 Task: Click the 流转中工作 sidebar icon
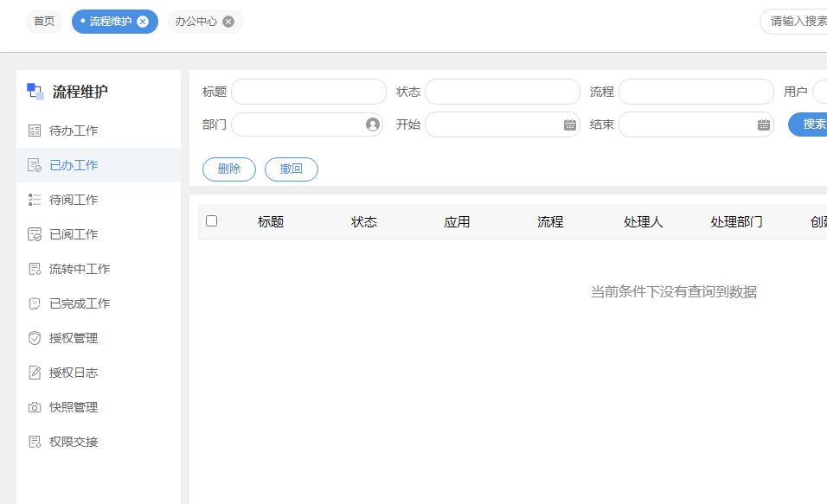pyautogui.click(x=35, y=269)
